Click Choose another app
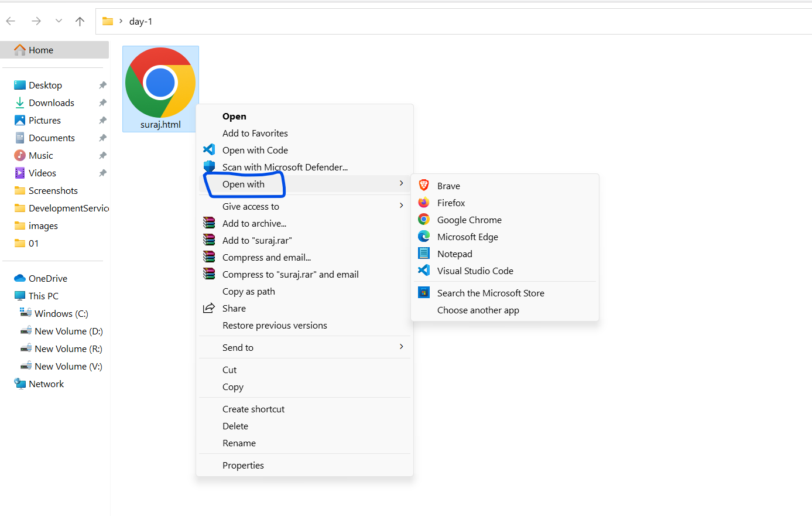The image size is (812, 516). [x=505, y=310]
